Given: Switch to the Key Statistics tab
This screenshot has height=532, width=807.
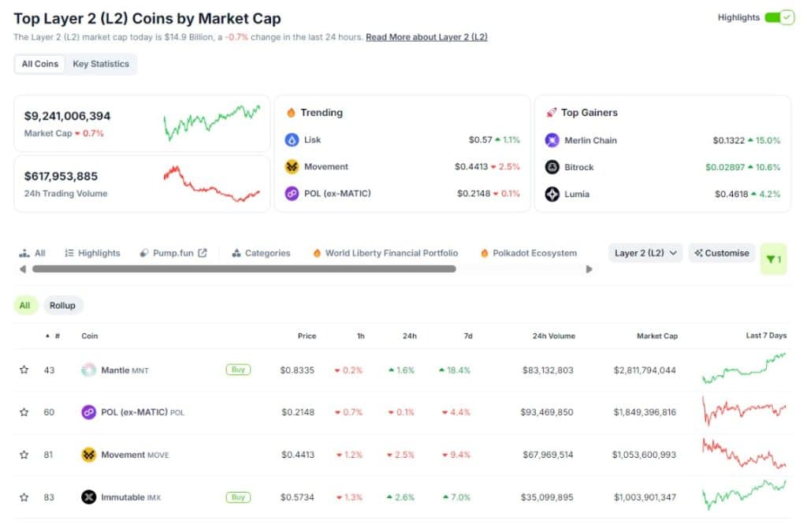Looking at the screenshot, I should [101, 64].
